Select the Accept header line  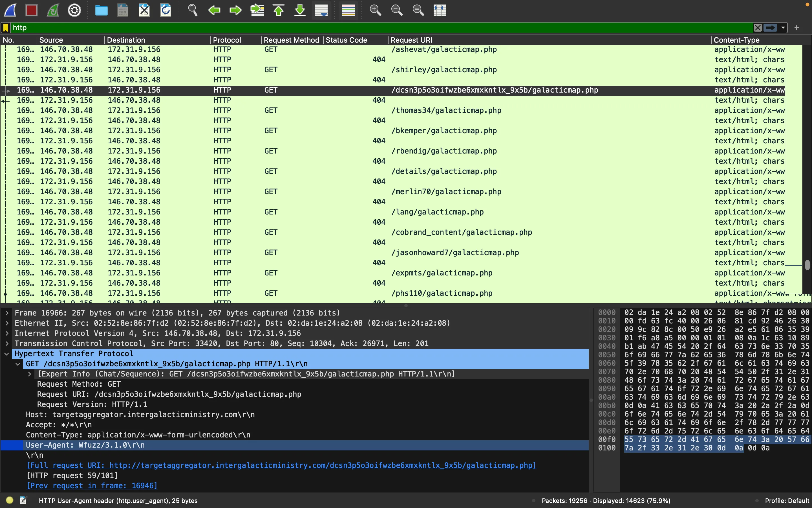(x=295, y=425)
